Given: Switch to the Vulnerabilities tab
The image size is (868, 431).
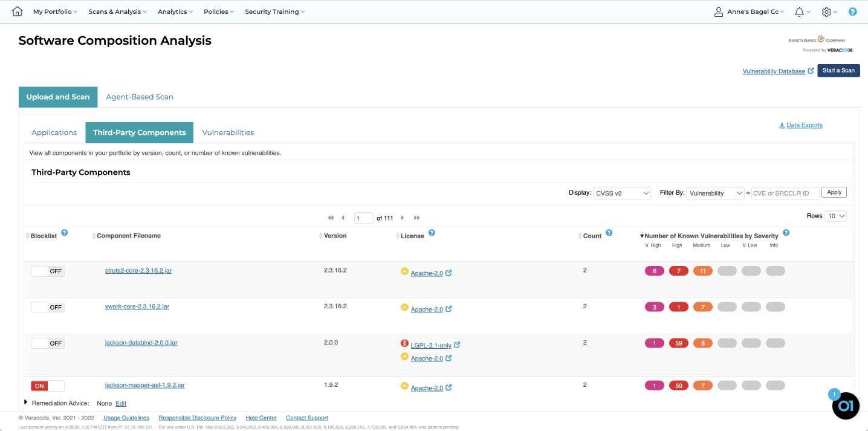Looking at the screenshot, I should tap(228, 132).
